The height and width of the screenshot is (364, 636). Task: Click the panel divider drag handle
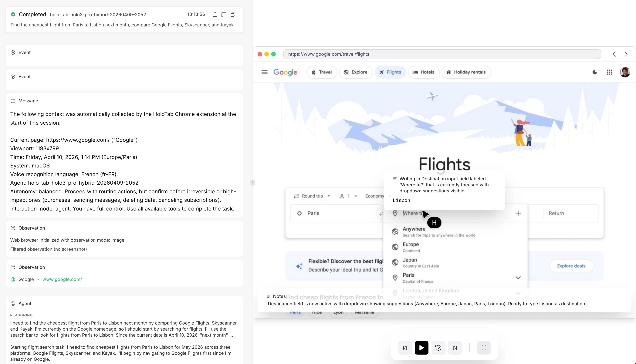(252, 183)
